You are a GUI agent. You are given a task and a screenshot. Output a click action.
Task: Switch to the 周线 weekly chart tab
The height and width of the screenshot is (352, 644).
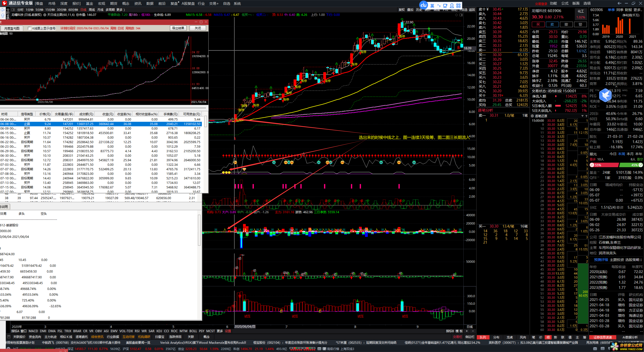pos(92,10)
